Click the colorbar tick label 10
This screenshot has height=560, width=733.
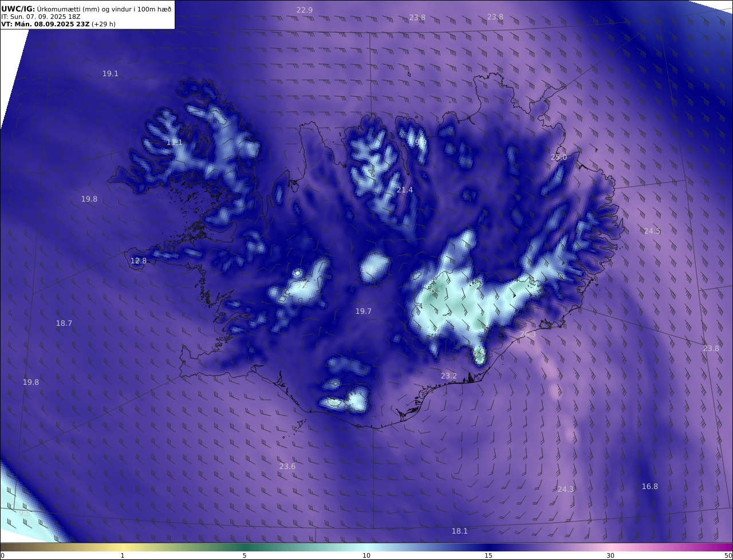click(366, 555)
